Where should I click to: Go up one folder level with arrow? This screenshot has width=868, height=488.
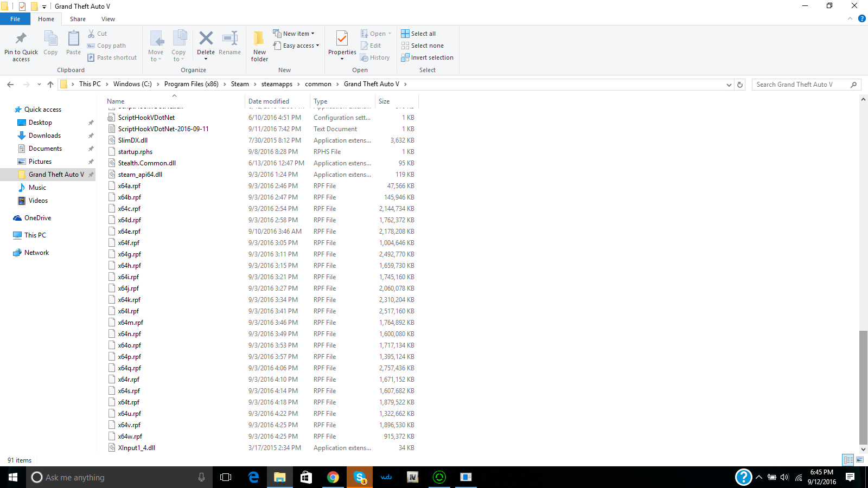[50, 85]
